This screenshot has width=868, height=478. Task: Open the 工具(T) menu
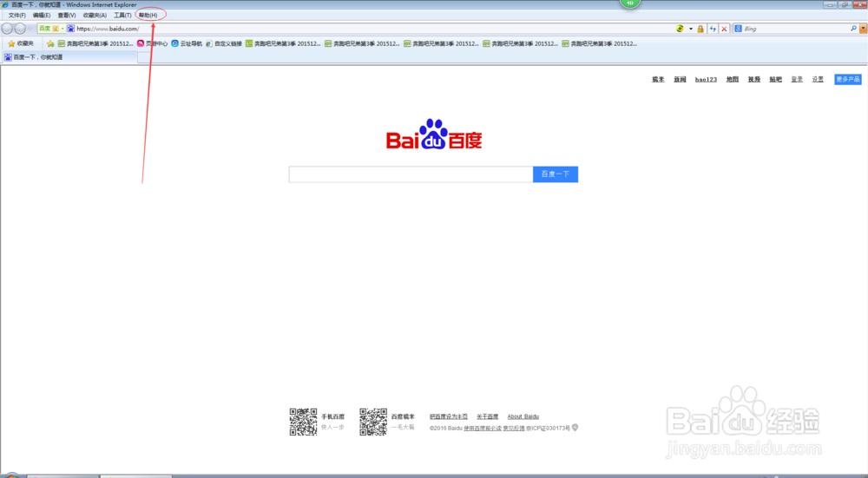[122, 16]
